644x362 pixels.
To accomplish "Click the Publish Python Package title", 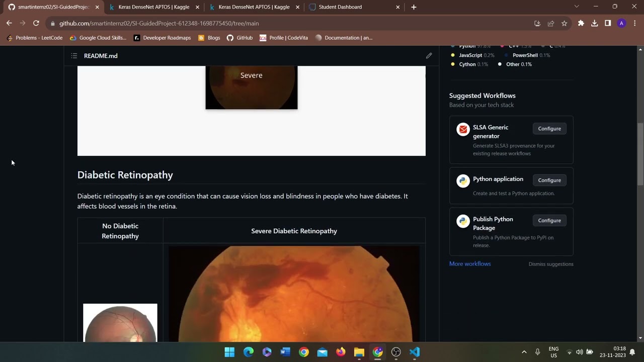I will [493, 223].
